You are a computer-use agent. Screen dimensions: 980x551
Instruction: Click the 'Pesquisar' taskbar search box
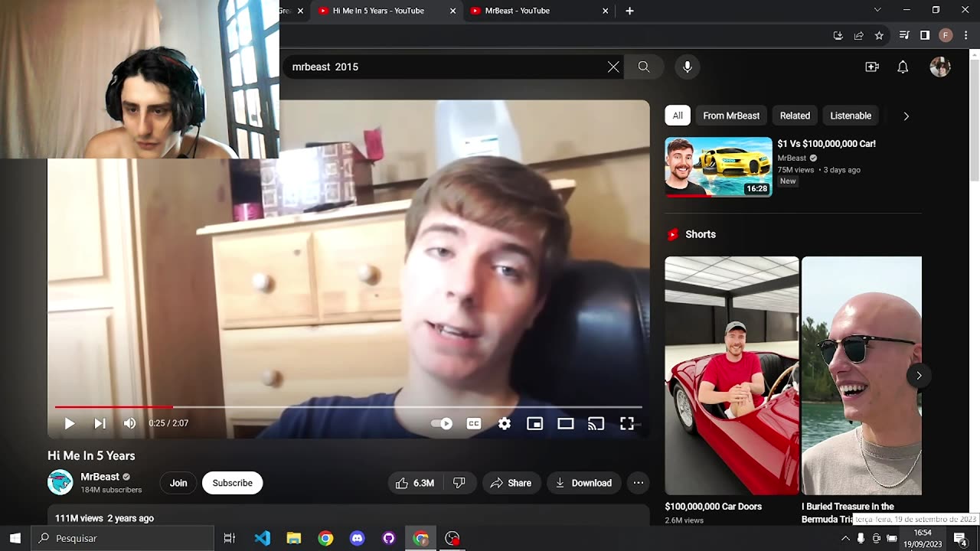pos(122,538)
